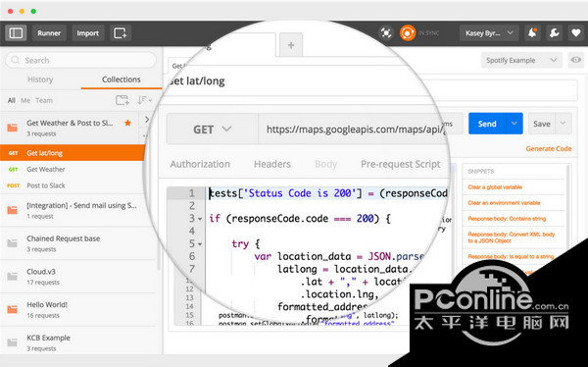
Task: Click the Save button
Action: tap(542, 124)
